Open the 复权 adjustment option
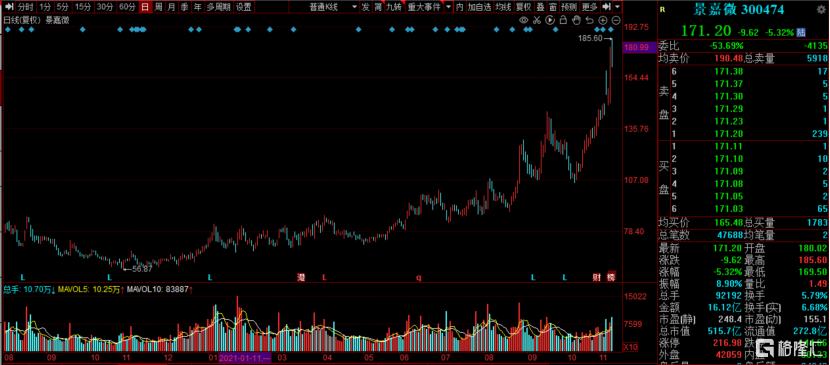Image resolution: width=830 pixels, height=365 pixels. [524, 7]
